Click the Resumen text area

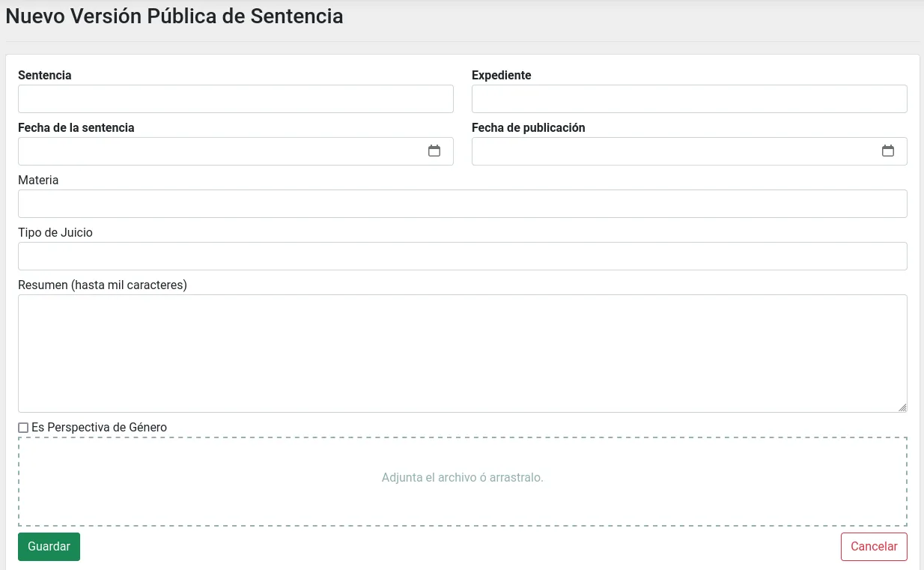(x=462, y=352)
